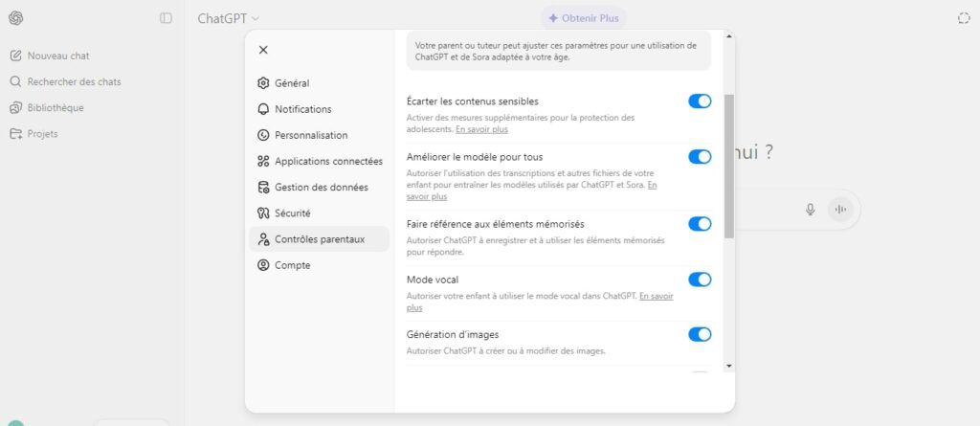Click the ChatGPT logo icon
This screenshot has width=980, height=426.
click(x=15, y=18)
